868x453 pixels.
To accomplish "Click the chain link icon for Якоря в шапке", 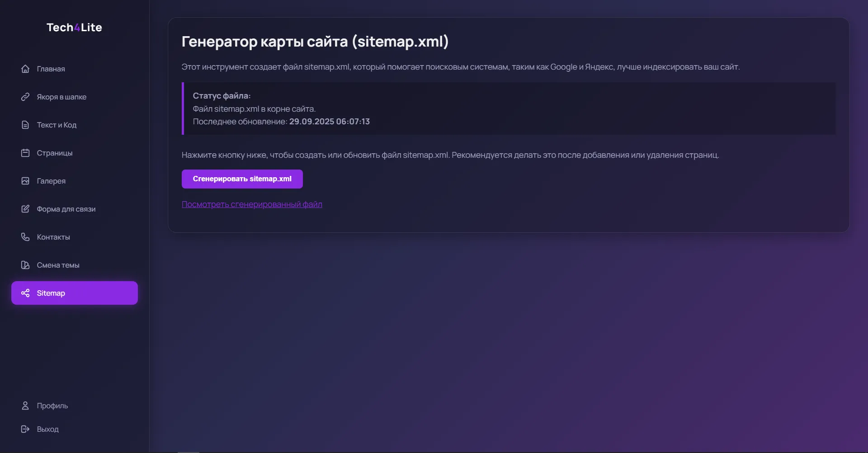I will [x=25, y=97].
